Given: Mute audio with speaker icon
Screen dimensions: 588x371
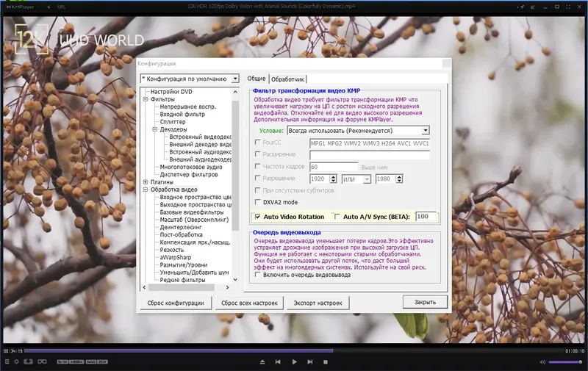Looking at the screenshot, I should click(542, 362).
